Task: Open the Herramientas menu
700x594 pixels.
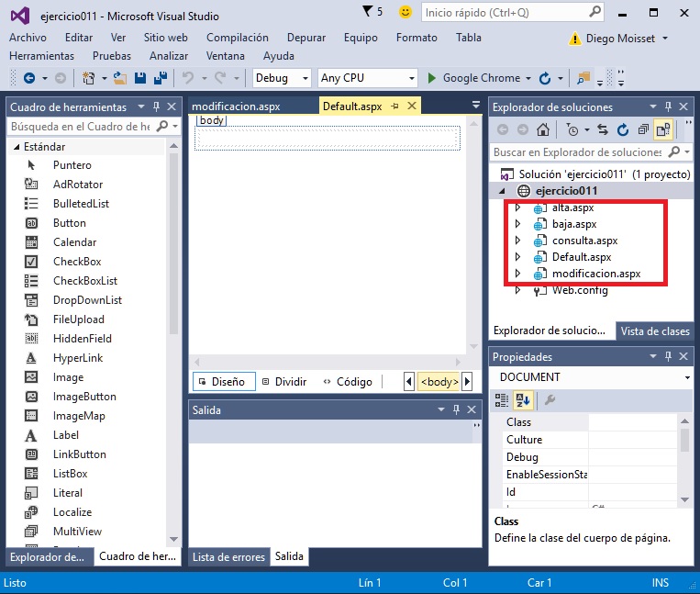Action: (x=41, y=56)
